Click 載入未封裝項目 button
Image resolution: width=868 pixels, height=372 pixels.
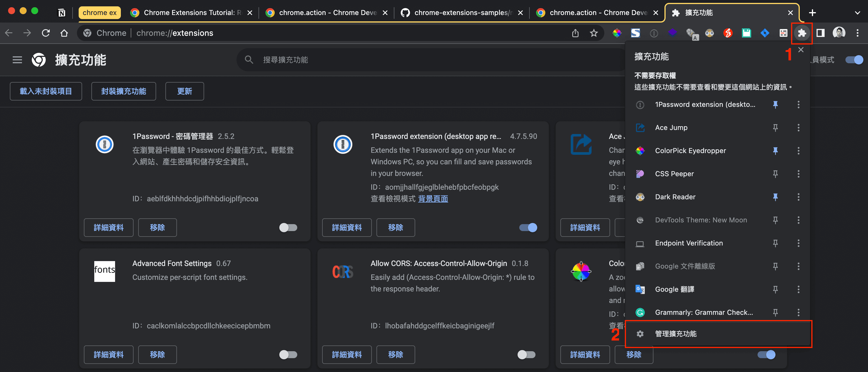tap(46, 91)
